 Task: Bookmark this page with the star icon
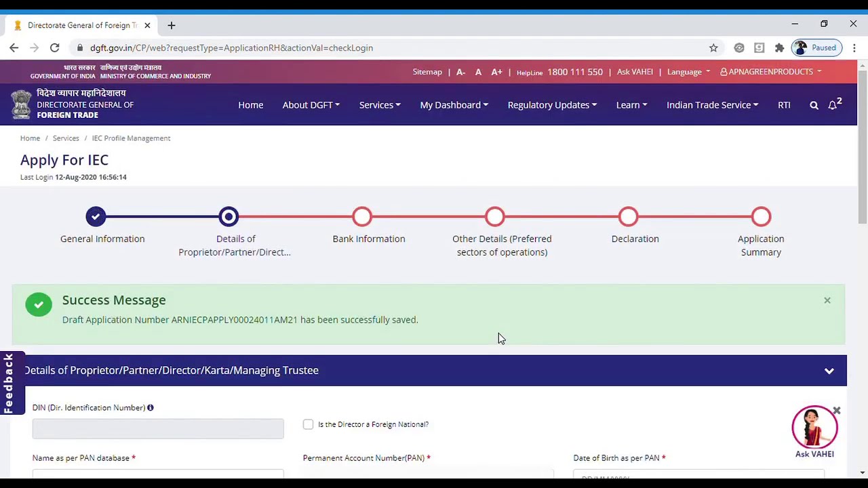point(713,47)
